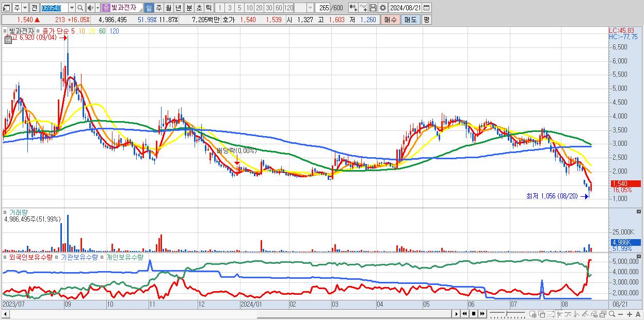The height and width of the screenshot is (320, 644).
Task: Select the 분 (minute) period button
Action: click(x=189, y=8)
